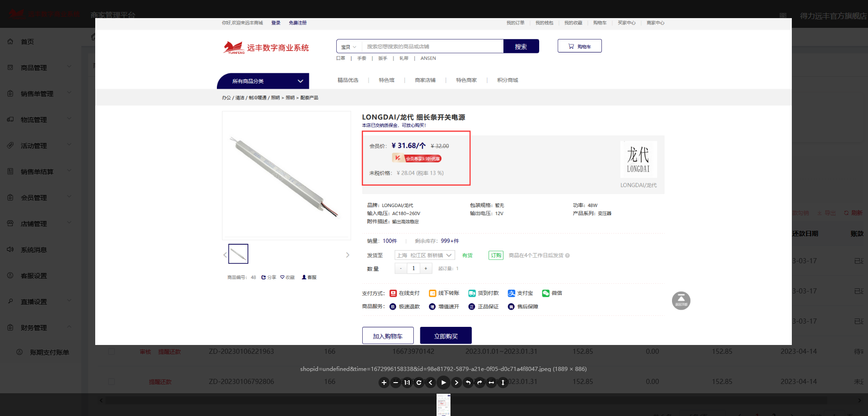
Task: Expand the 销售单结算 menu chevron
Action: point(69,170)
